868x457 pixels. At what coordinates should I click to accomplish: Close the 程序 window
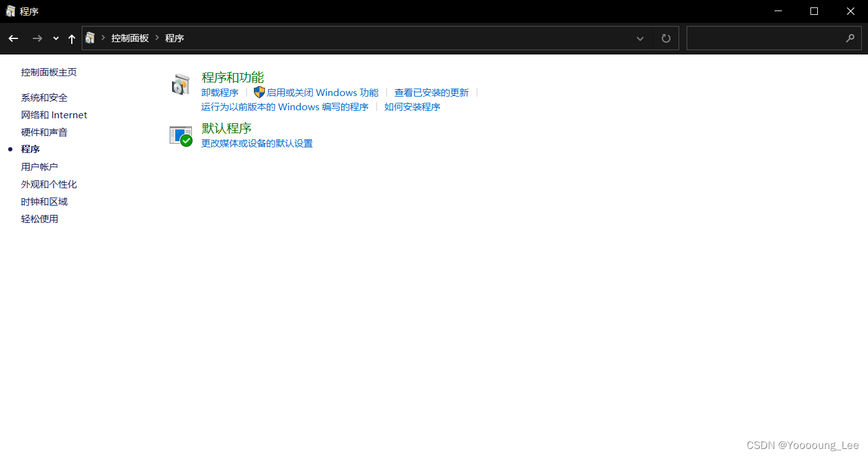tap(850, 11)
